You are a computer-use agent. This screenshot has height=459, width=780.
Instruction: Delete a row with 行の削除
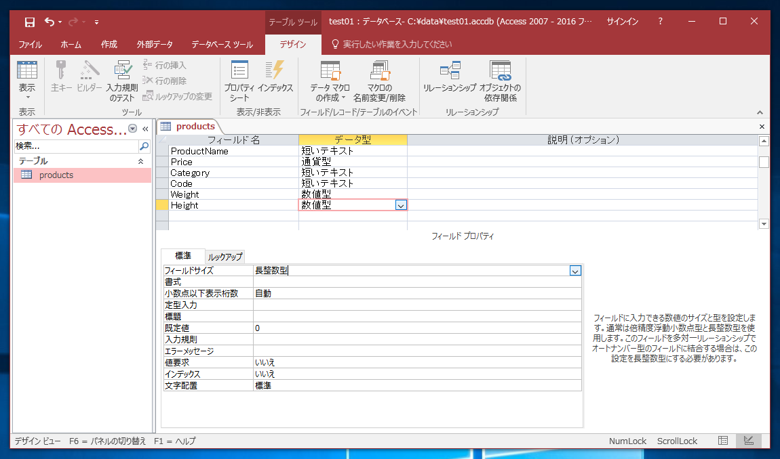165,81
